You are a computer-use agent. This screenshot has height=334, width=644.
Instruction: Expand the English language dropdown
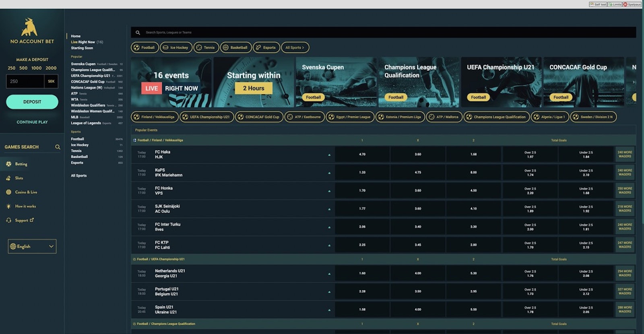[32, 246]
